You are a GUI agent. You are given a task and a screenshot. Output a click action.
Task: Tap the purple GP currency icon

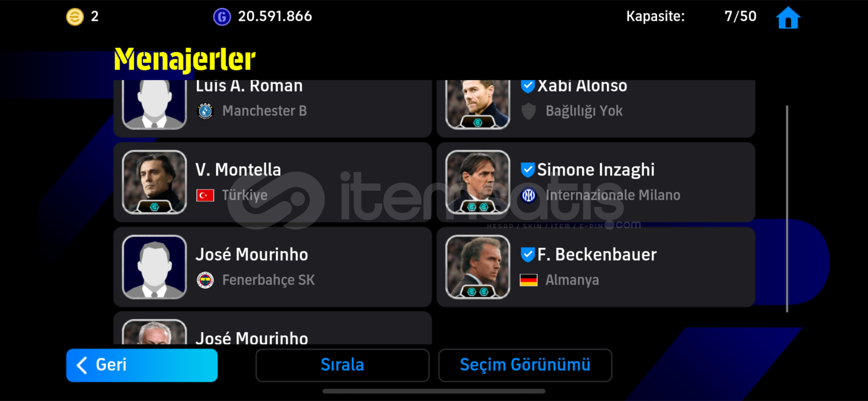pyautogui.click(x=222, y=17)
